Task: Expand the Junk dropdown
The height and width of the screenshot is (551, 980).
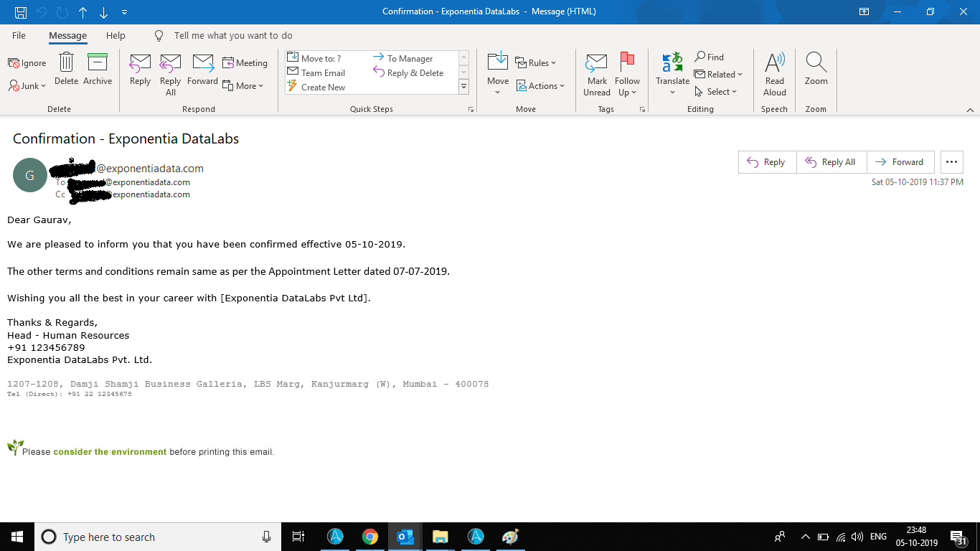Action: 29,86
